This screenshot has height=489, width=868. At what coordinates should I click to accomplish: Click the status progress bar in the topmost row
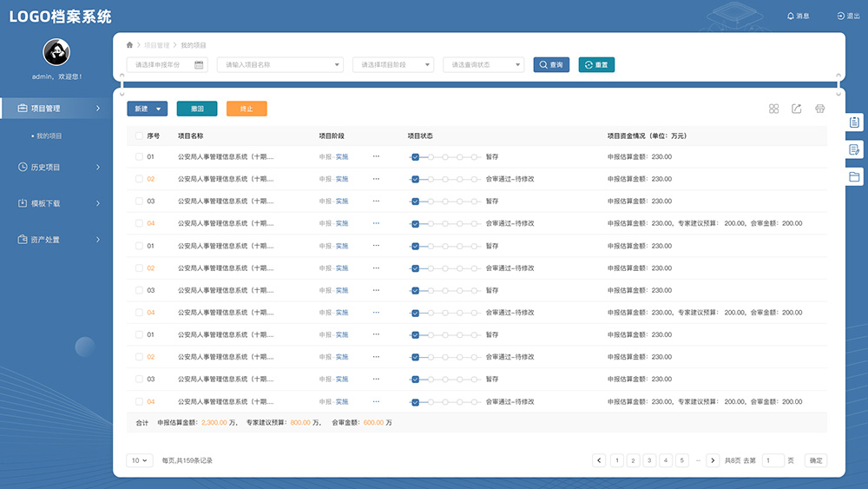pos(444,156)
